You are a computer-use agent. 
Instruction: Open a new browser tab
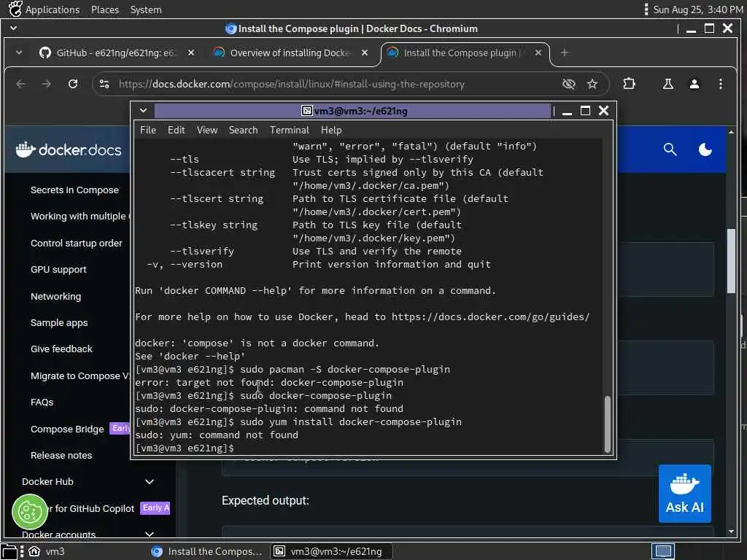[x=565, y=52]
